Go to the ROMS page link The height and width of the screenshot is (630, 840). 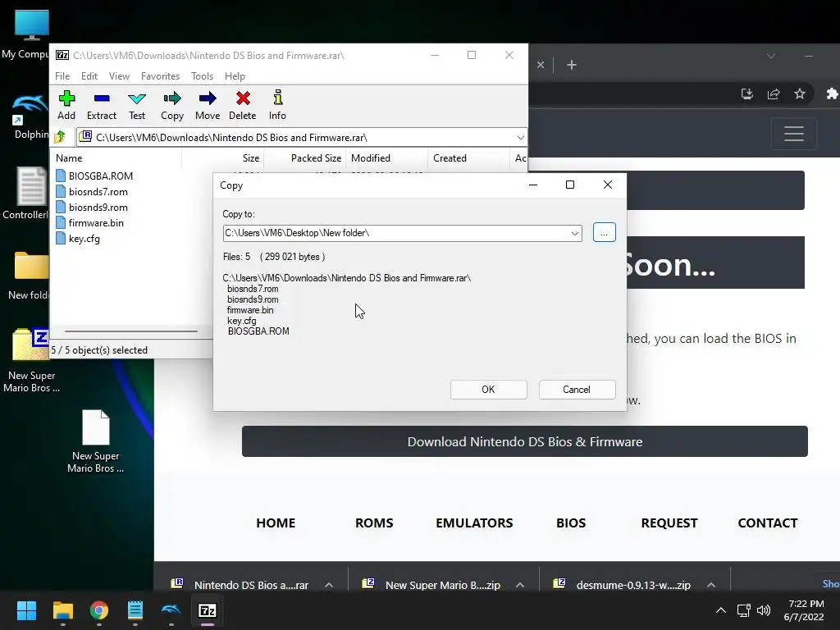coord(374,523)
